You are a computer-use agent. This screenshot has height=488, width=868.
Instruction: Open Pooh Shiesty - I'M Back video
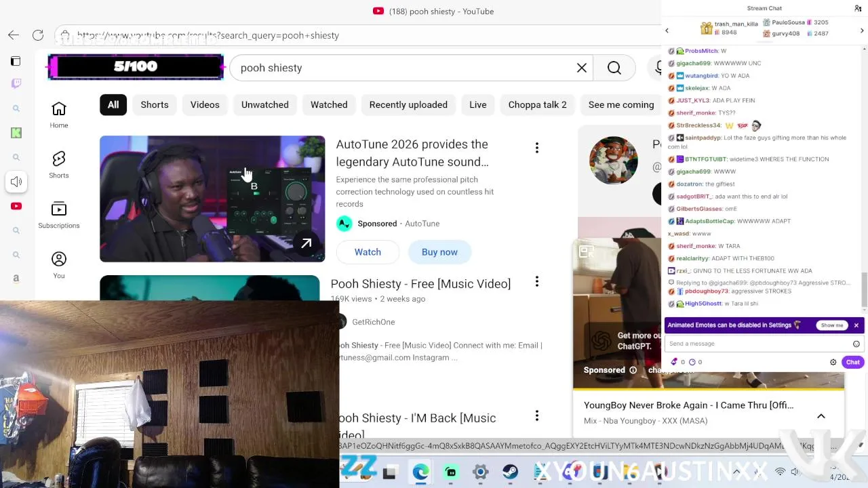pyautogui.click(x=416, y=426)
